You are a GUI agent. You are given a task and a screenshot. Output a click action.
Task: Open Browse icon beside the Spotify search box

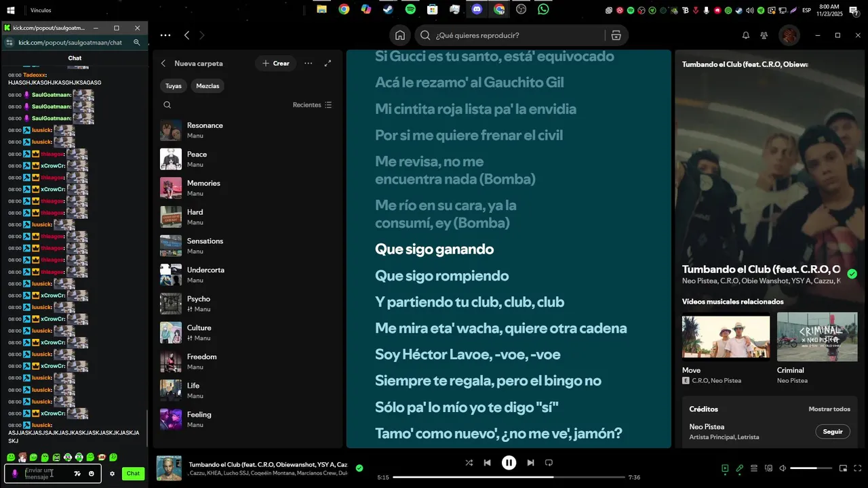(x=616, y=35)
